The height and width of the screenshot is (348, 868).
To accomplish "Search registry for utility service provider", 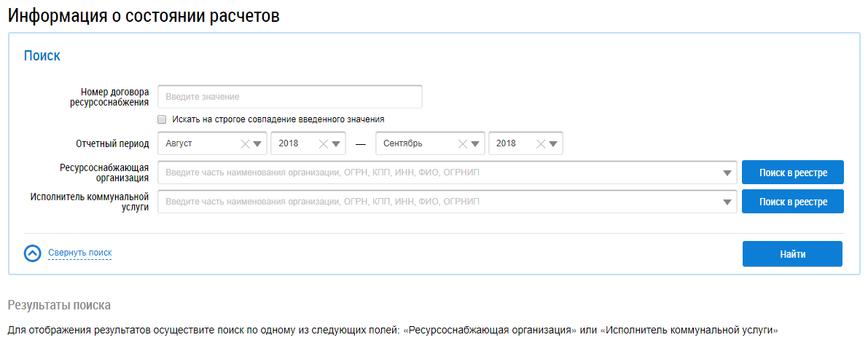I will tap(792, 202).
